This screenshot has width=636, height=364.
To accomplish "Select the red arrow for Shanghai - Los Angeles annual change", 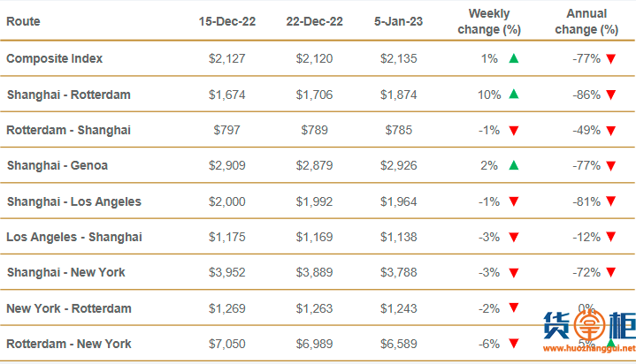I will [610, 202].
